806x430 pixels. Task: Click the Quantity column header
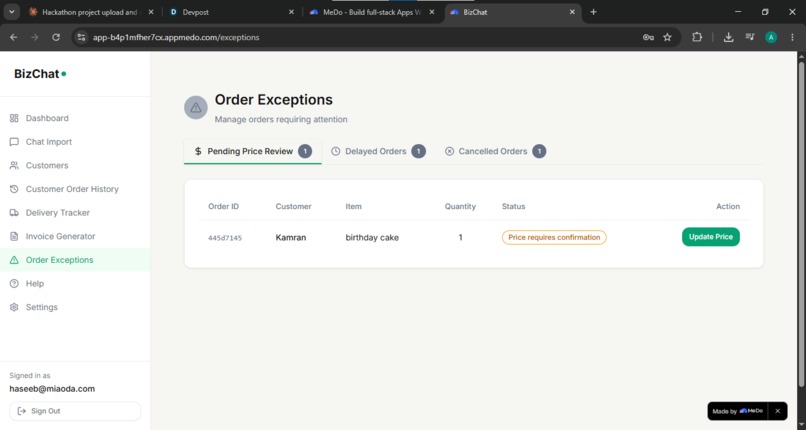(460, 207)
